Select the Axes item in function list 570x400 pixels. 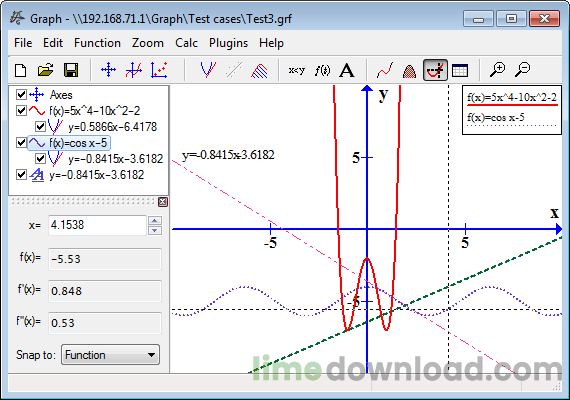(61, 95)
